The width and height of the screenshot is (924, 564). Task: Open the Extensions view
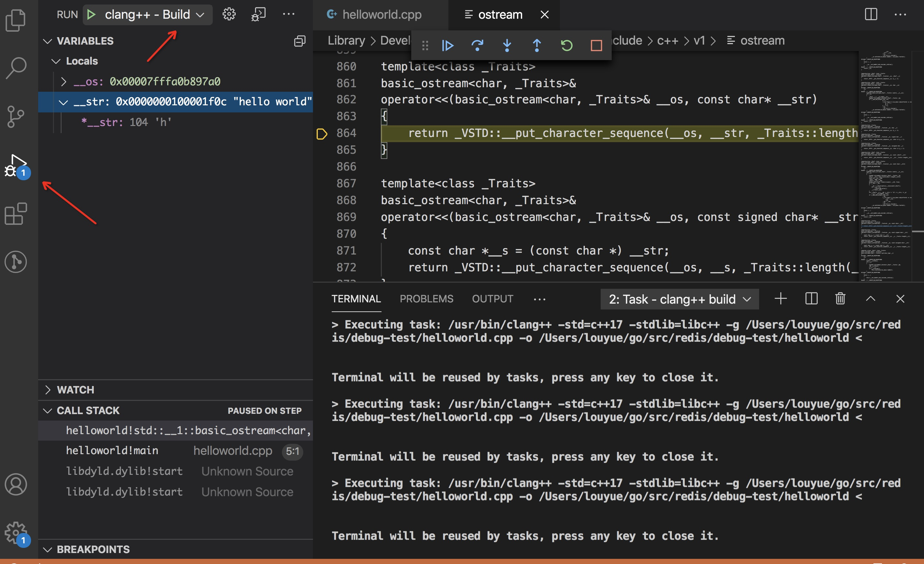pos(16,214)
